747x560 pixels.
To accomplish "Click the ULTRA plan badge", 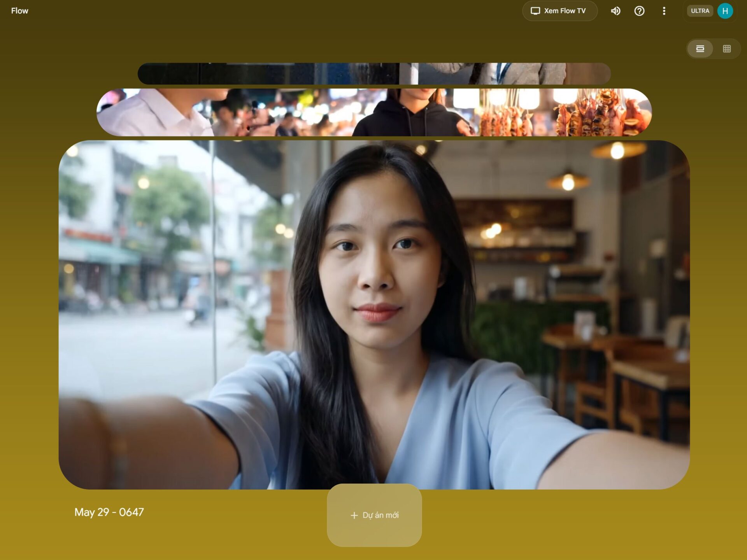I will pos(700,11).
